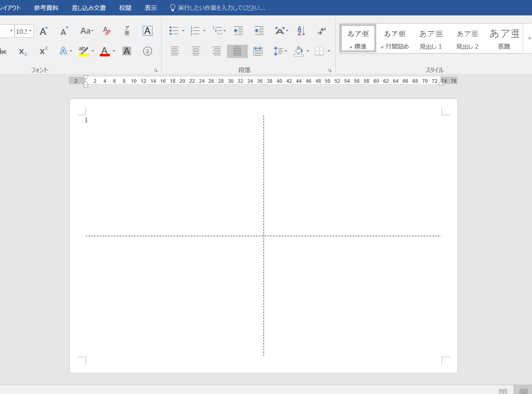
Task: Click the Phonetic Guide ruby icon
Action: 127,31
